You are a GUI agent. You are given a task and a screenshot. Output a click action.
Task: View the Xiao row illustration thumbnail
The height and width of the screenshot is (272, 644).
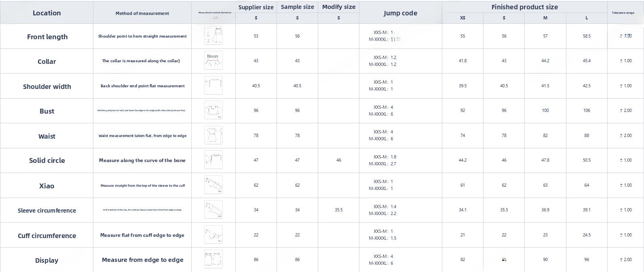point(213,185)
